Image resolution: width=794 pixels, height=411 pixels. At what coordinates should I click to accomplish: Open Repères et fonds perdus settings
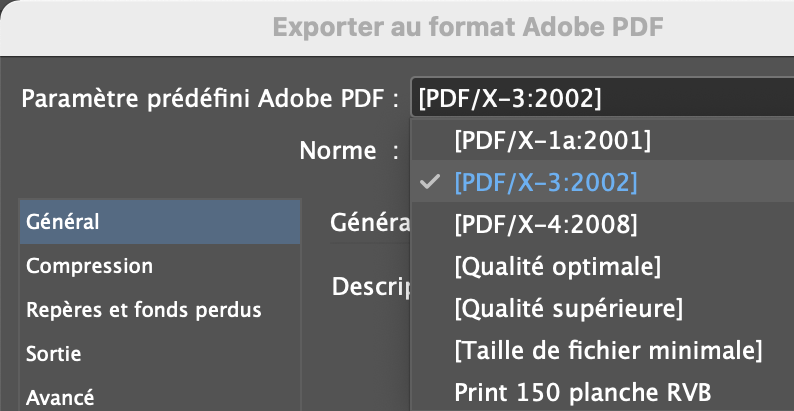(144, 310)
